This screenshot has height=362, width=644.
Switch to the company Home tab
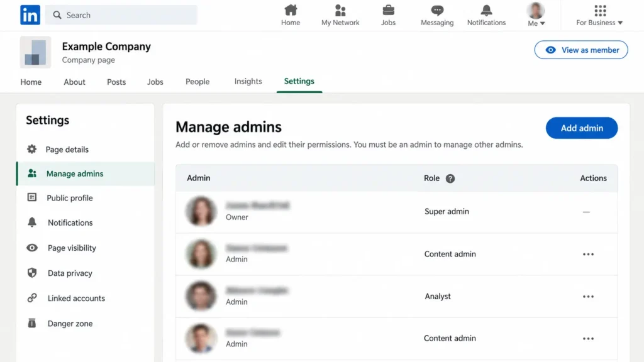(x=31, y=82)
